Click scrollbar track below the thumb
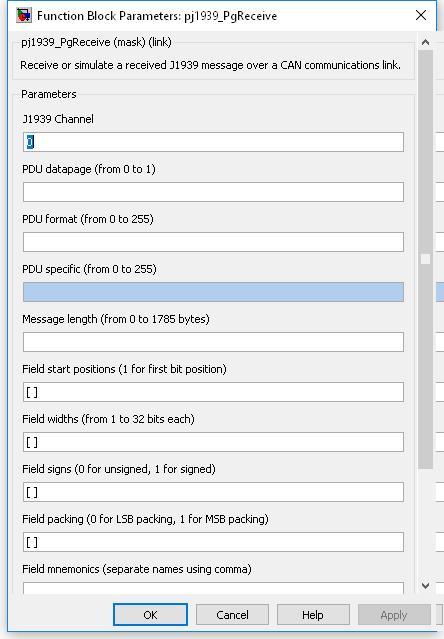The width and height of the screenshot is (444, 639). tap(425, 524)
